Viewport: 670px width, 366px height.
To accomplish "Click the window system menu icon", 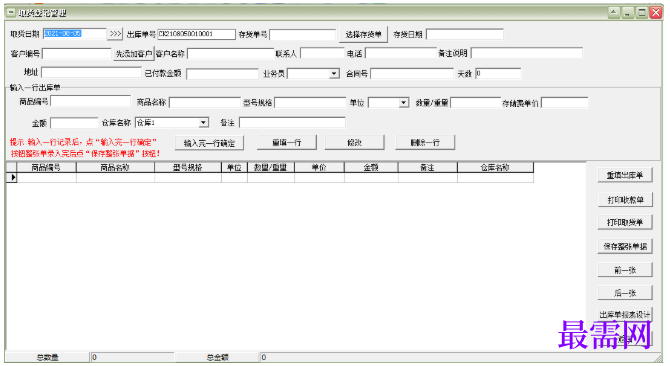I will tap(12, 13).
